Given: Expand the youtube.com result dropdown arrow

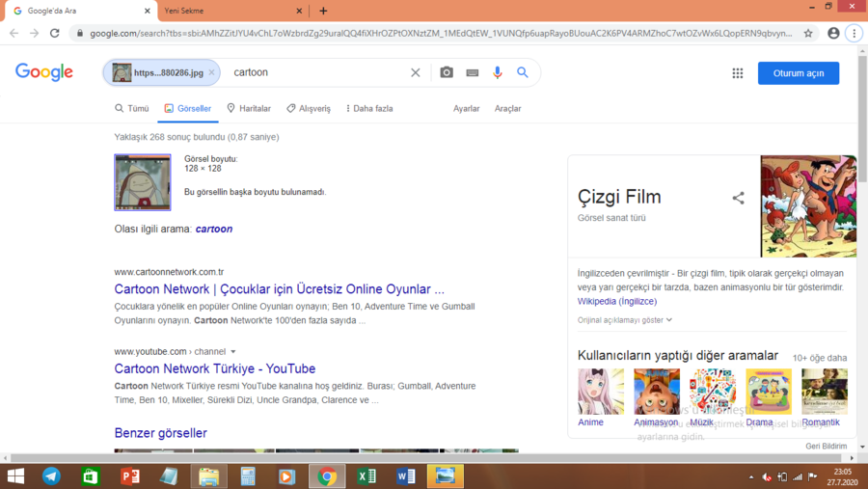Looking at the screenshot, I should coord(233,352).
